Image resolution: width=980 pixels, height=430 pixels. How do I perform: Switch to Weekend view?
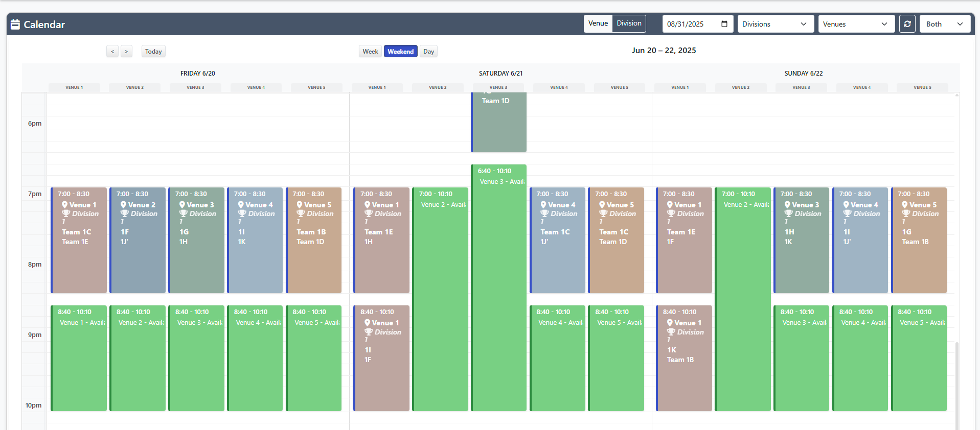tap(400, 51)
